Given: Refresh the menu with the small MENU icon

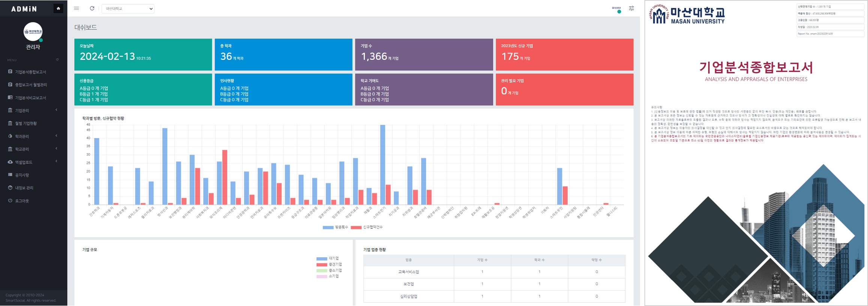Looking at the screenshot, I should pyautogui.click(x=57, y=60).
